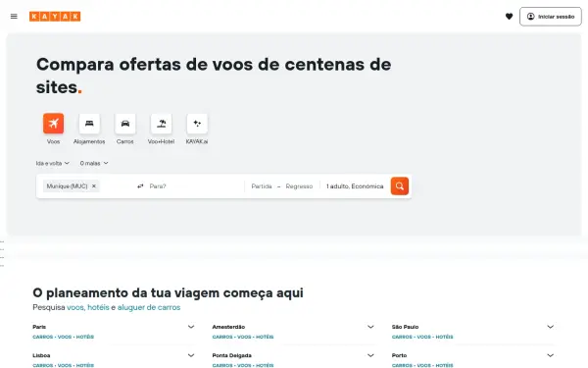Open VOOS link under Paris
Screen dimensions: 588x368
(x=65, y=338)
